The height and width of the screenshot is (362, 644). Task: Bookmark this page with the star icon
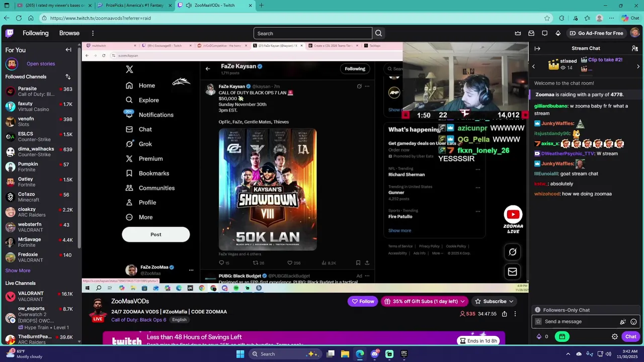547,18
